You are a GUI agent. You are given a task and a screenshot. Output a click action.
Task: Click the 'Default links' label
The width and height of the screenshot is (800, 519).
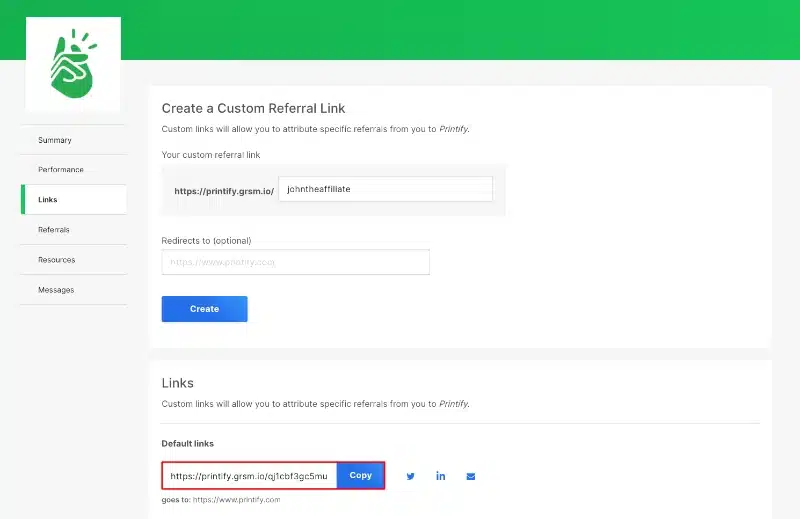187,443
